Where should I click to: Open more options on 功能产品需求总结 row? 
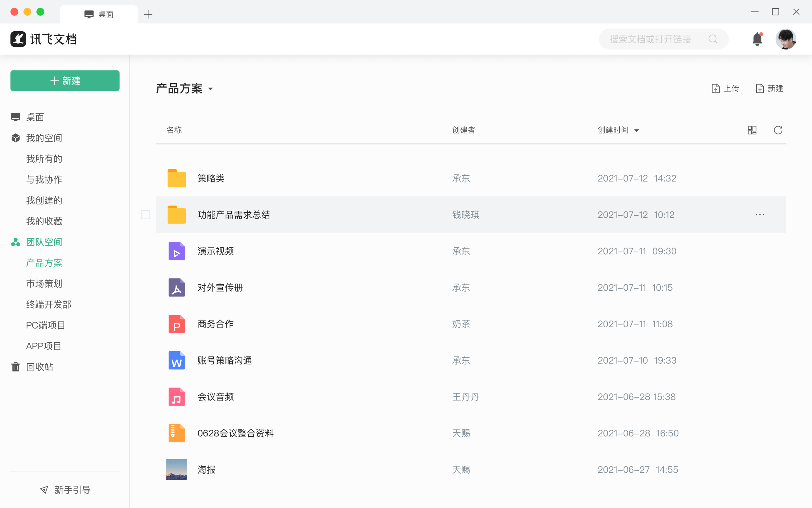[760, 214]
